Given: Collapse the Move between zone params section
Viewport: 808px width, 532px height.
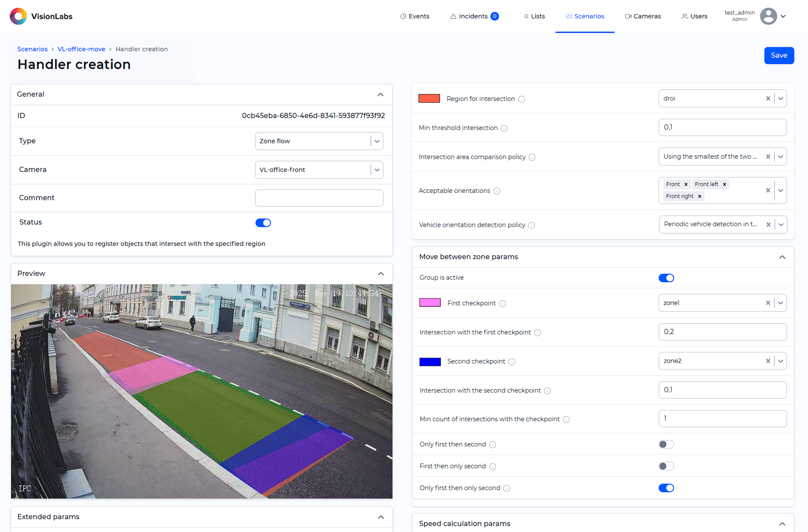Looking at the screenshot, I should click(x=782, y=257).
